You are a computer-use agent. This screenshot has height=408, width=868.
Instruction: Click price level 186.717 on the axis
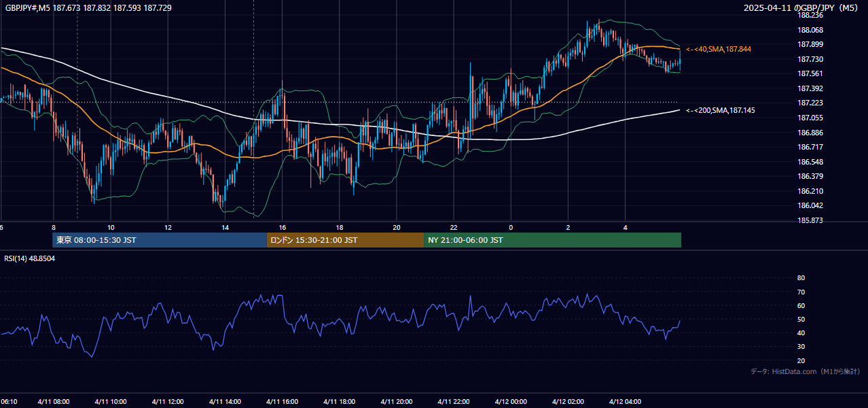[810, 147]
